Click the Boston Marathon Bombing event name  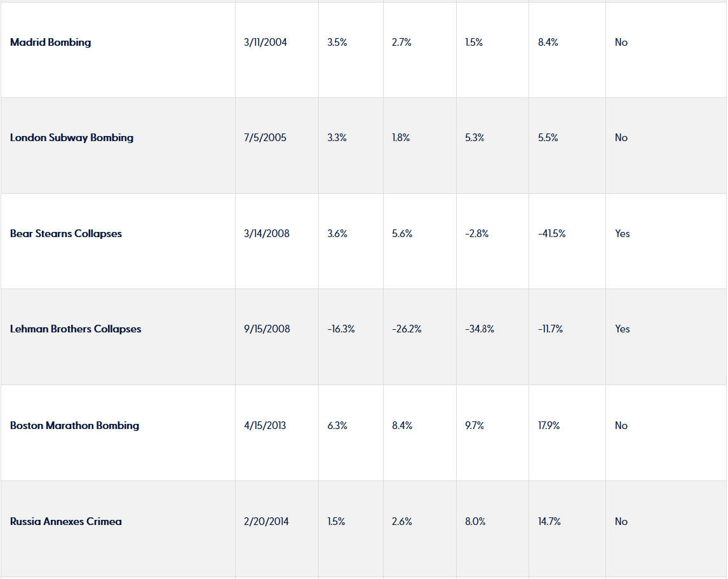coord(74,426)
